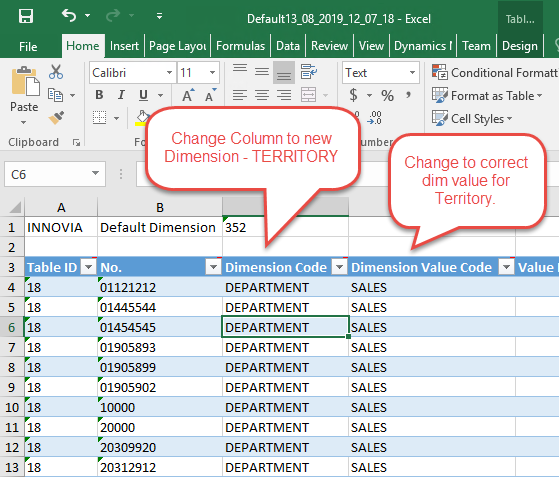559x477 pixels.
Task: Click the Decrease Decimal icon
Action: (375, 118)
